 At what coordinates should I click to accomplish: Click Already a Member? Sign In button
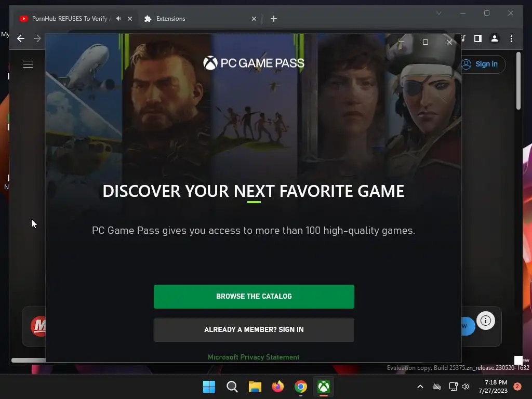point(254,329)
